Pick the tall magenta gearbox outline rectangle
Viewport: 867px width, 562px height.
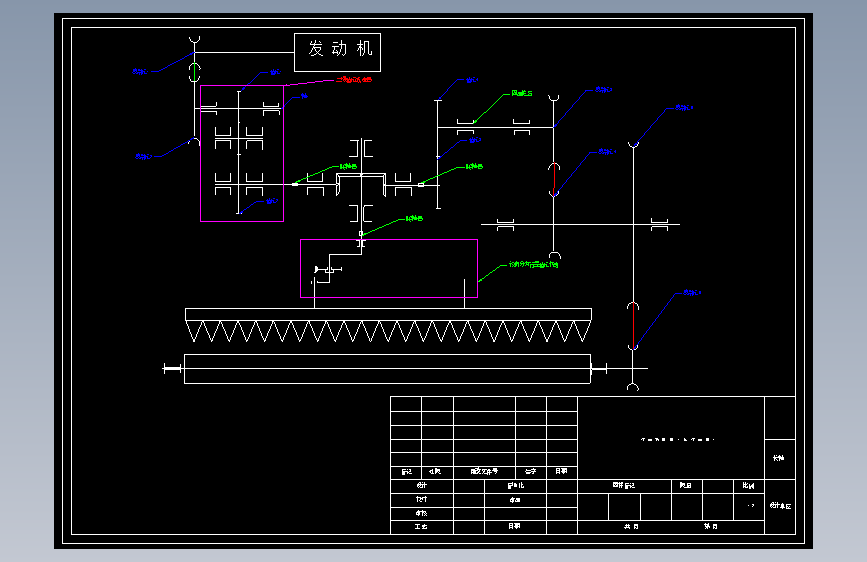coord(242,153)
